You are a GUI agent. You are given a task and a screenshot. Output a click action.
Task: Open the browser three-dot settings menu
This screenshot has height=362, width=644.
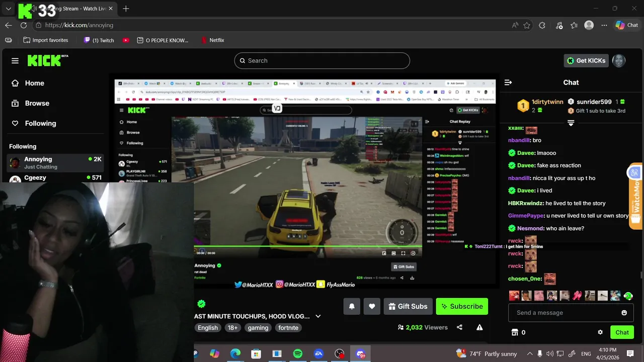pyautogui.click(x=604, y=25)
